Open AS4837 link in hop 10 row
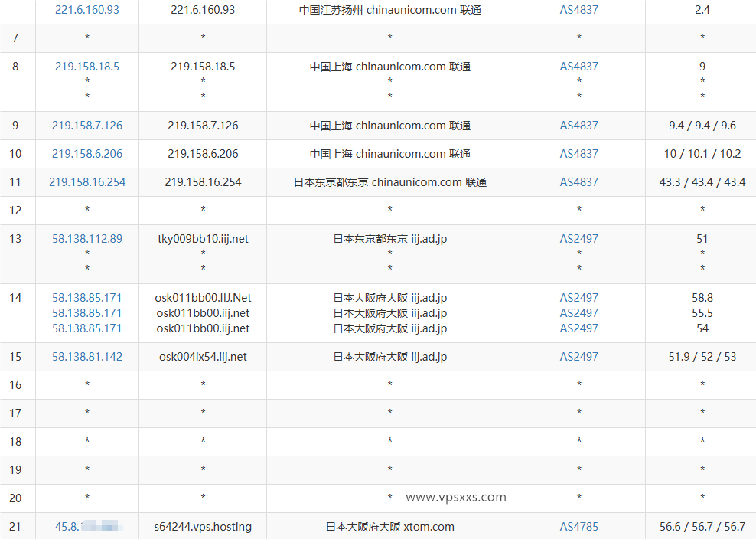Image resolution: width=756 pixels, height=539 pixels. 579,154
